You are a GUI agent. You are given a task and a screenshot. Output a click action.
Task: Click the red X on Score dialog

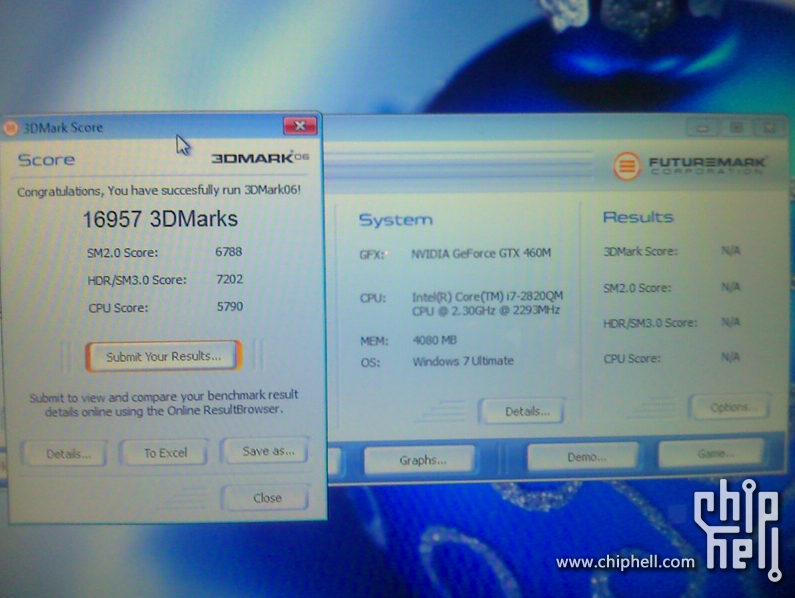[300, 126]
